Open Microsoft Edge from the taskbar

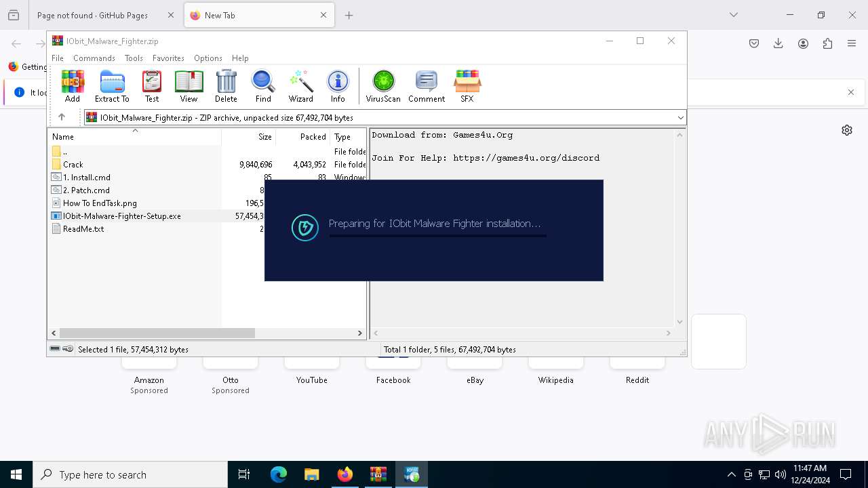(279, 474)
